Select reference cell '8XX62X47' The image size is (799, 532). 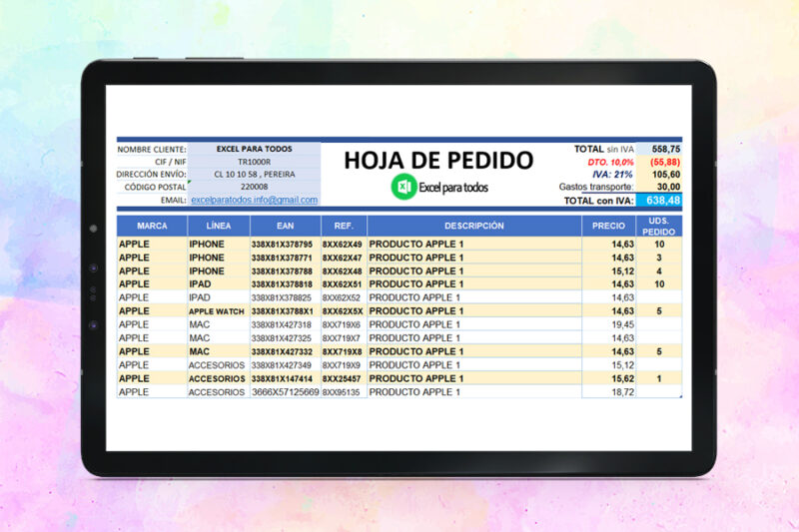[x=344, y=258]
